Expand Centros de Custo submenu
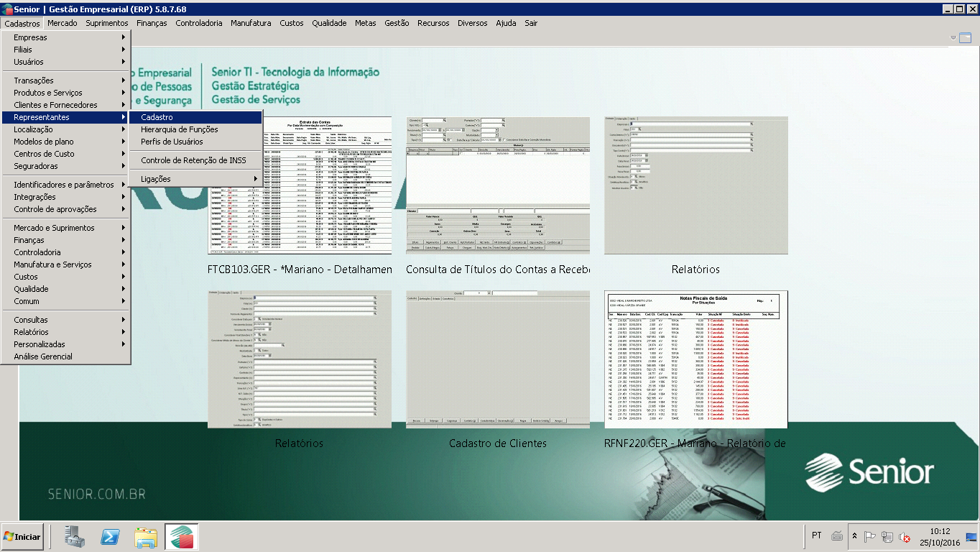 click(65, 154)
